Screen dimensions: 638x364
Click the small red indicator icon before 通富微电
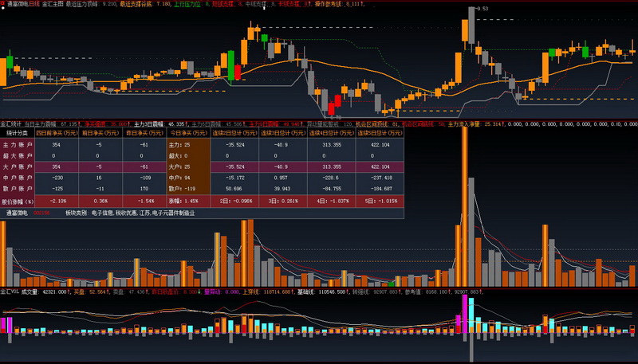[2, 4]
